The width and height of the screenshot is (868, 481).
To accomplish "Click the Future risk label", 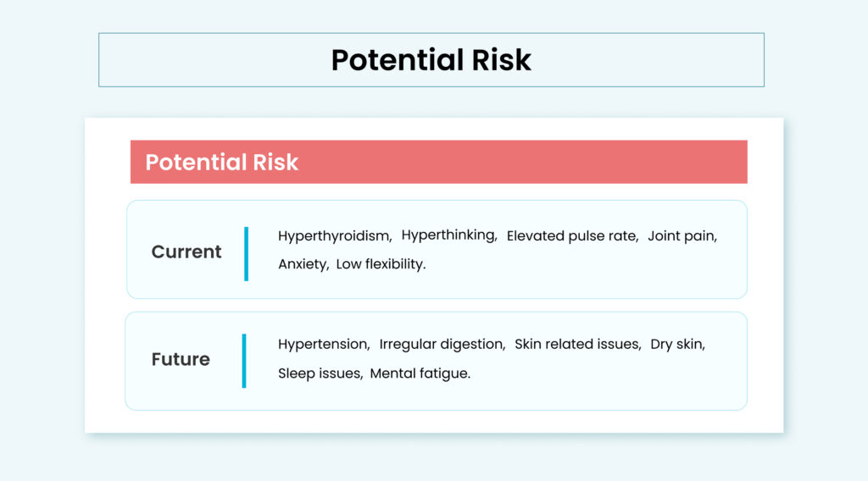I will pos(181,359).
